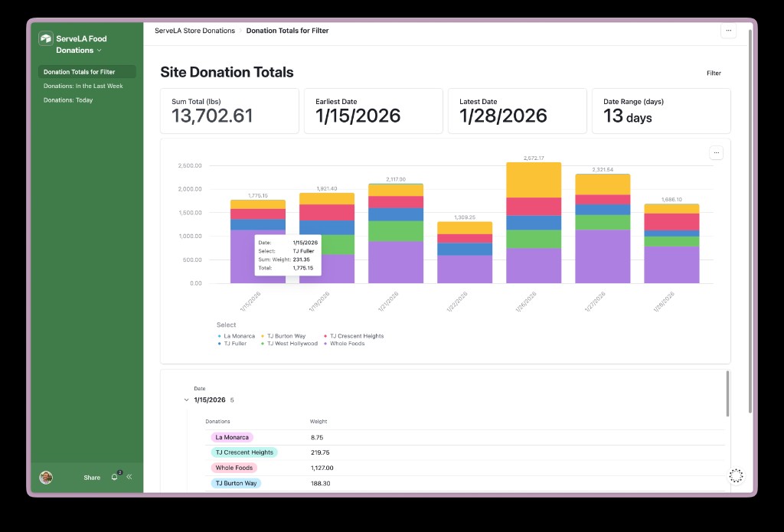
Task: Click the 1,309.25 bar total label
Action: [x=465, y=217]
